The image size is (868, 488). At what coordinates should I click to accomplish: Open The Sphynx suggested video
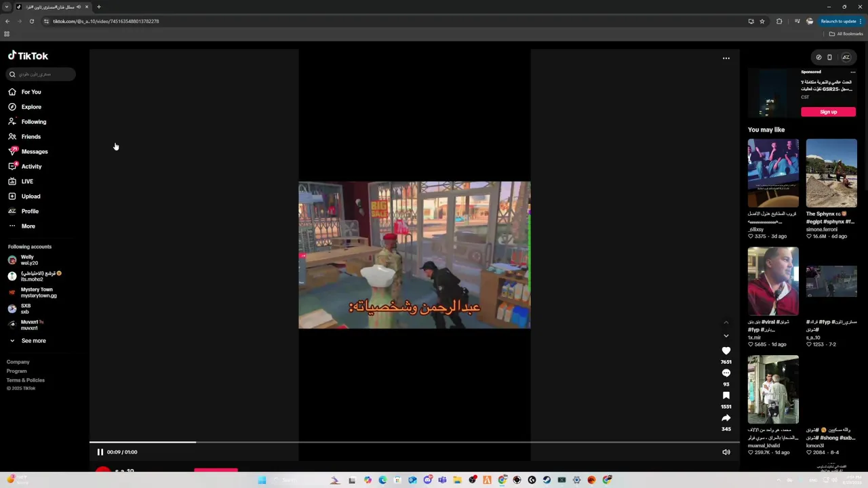(831, 173)
